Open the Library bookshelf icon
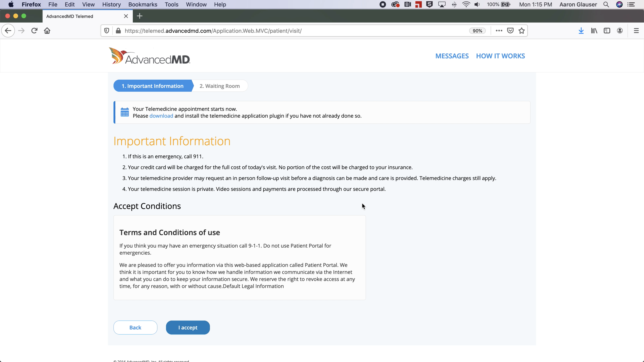Viewport: 644px width, 362px height. (594, 31)
